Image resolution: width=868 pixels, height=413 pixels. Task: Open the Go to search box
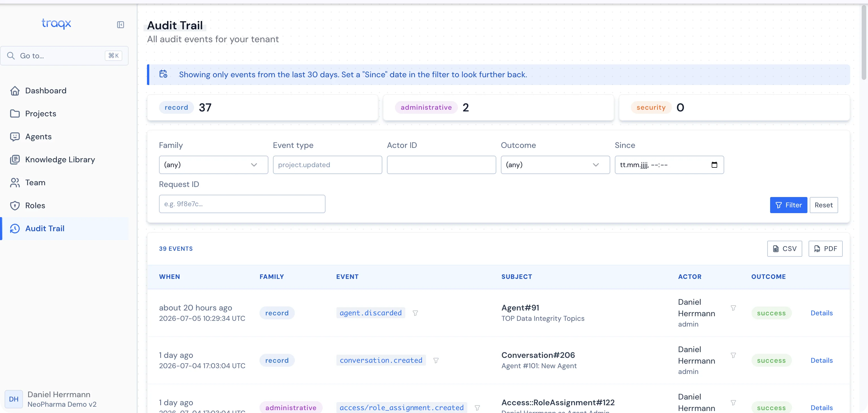click(x=64, y=56)
